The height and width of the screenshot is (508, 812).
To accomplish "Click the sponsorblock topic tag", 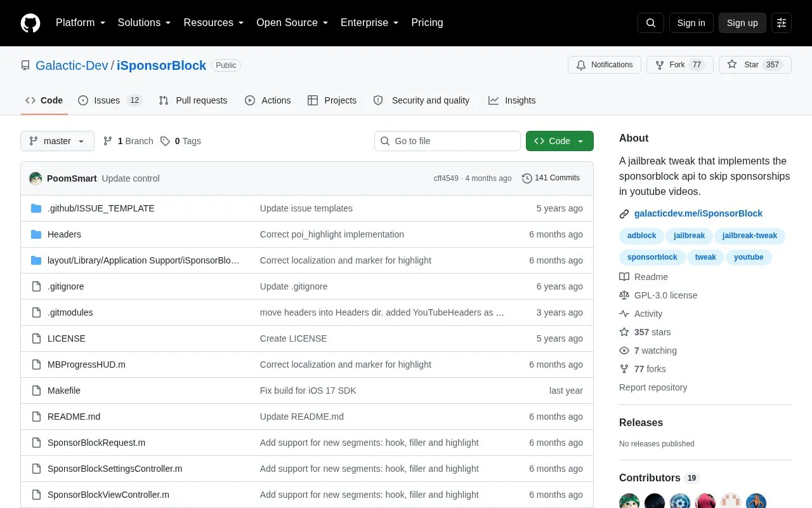I will [x=652, y=257].
